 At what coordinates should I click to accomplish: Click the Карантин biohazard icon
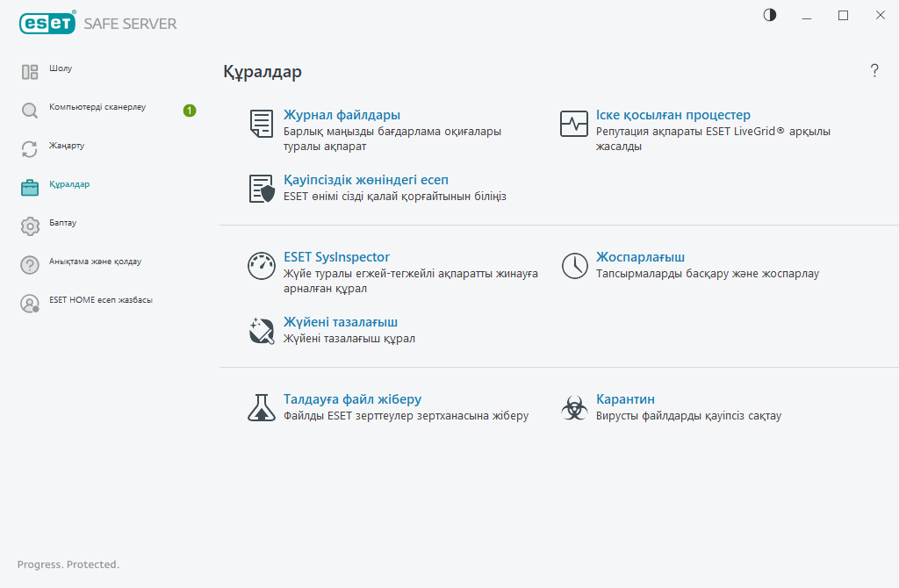pos(574,407)
